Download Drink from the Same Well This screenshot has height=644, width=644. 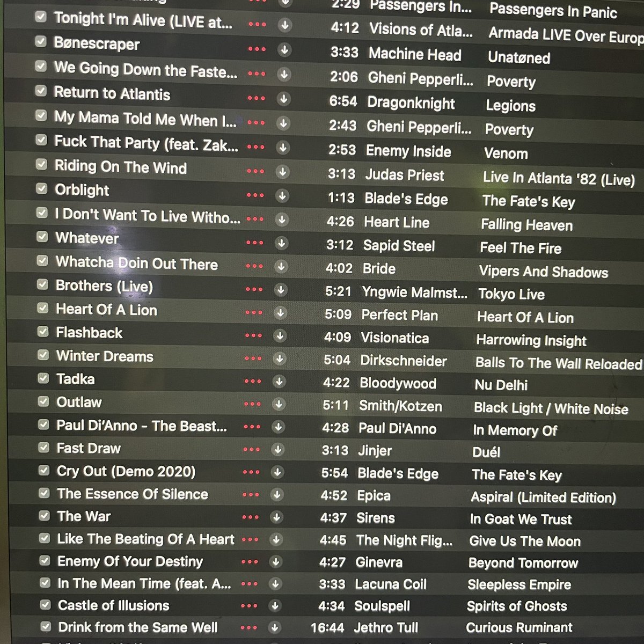pos(274,627)
